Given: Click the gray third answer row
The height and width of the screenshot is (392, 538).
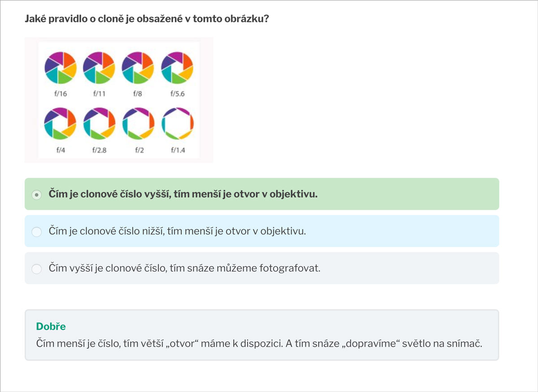Looking at the screenshot, I should coord(262,268).
